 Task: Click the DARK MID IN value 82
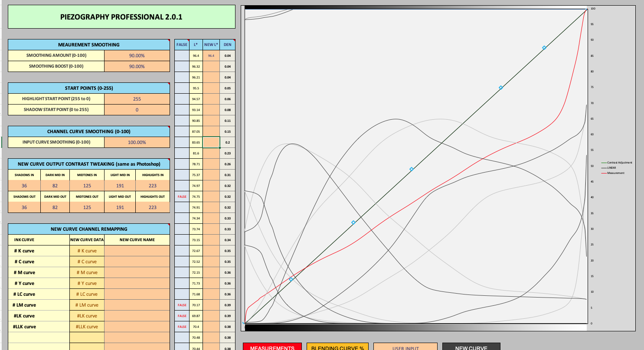pyautogui.click(x=55, y=186)
